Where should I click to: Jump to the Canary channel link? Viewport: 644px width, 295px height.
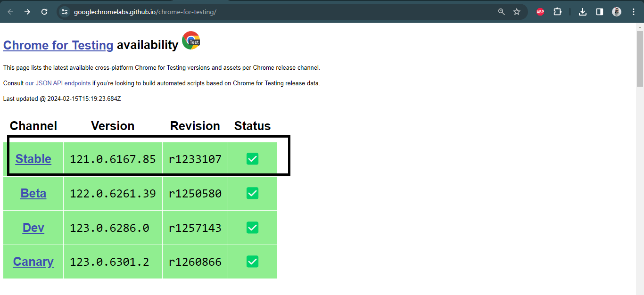tap(33, 262)
